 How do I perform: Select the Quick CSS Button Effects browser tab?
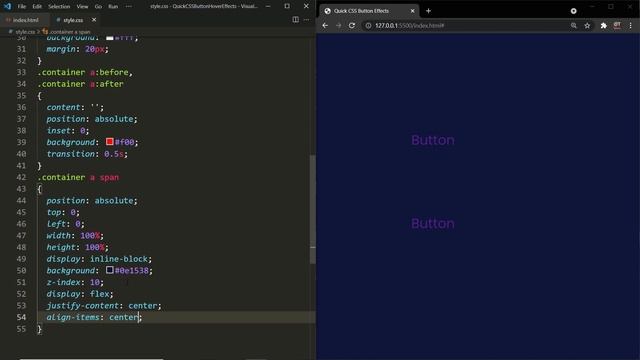tap(369, 11)
